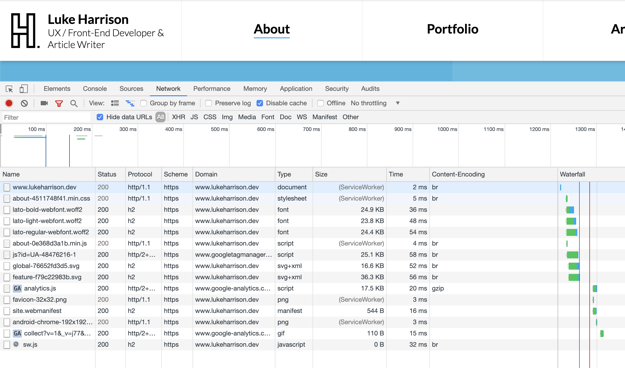This screenshot has height=368, width=625.
Task: Open the No throttling dropdown
Action: [375, 103]
